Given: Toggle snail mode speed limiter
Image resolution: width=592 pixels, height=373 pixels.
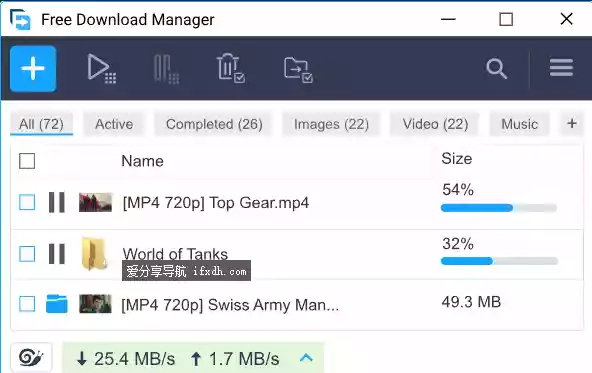Looking at the screenshot, I should [x=31, y=357].
